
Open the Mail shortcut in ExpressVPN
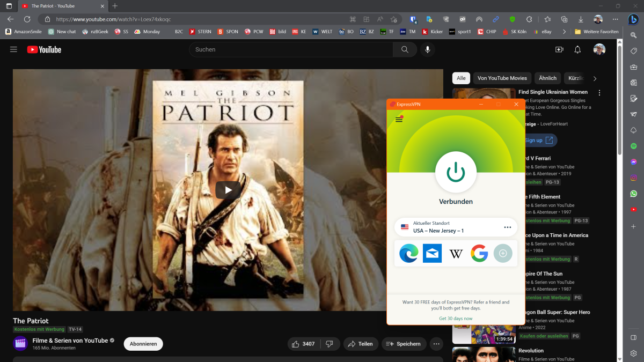point(432,253)
